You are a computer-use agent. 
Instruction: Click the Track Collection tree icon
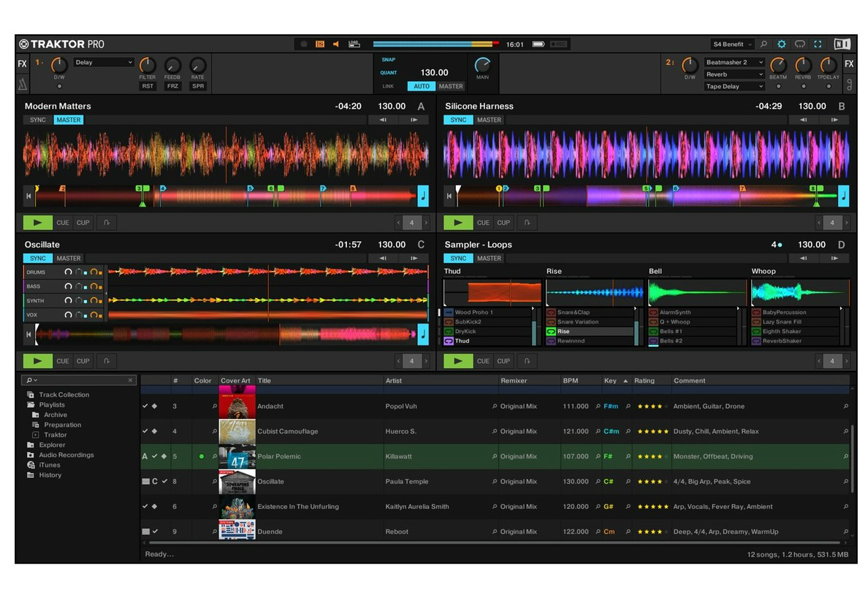pyautogui.click(x=31, y=394)
